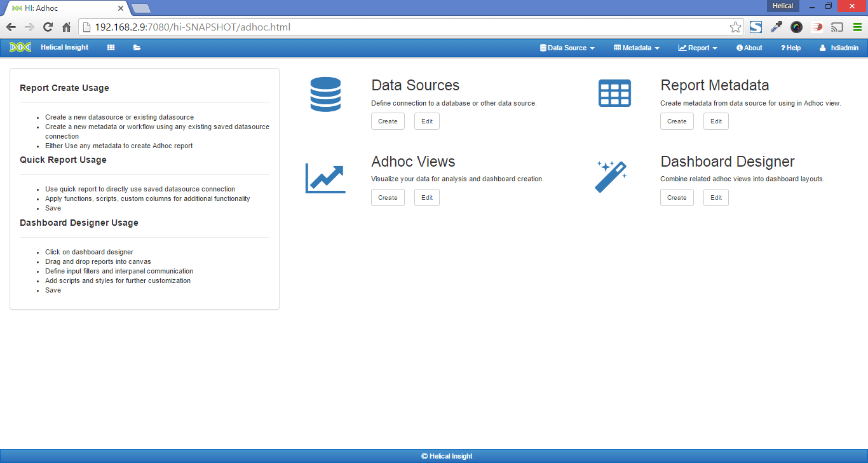Expand the Metadata dropdown menu
The image size is (868, 463).
(x=636, y=48)
